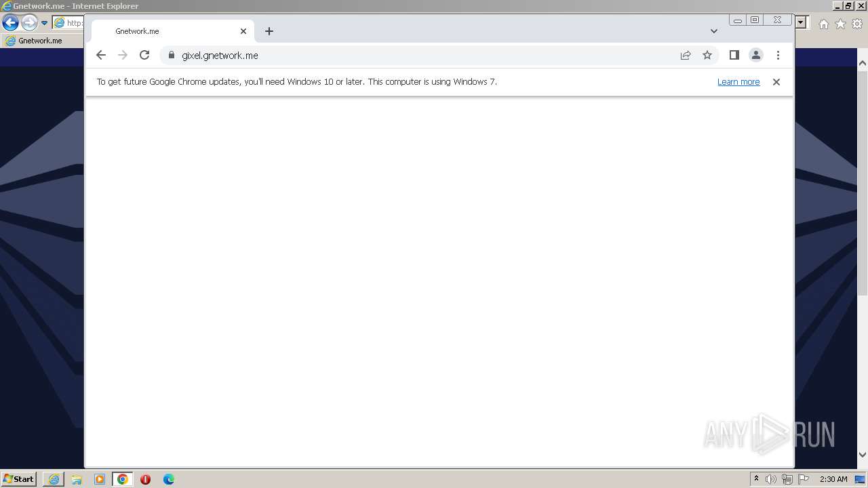View site information via the lock icon
This screenshot has width=868, height=488.
[171, 56]
